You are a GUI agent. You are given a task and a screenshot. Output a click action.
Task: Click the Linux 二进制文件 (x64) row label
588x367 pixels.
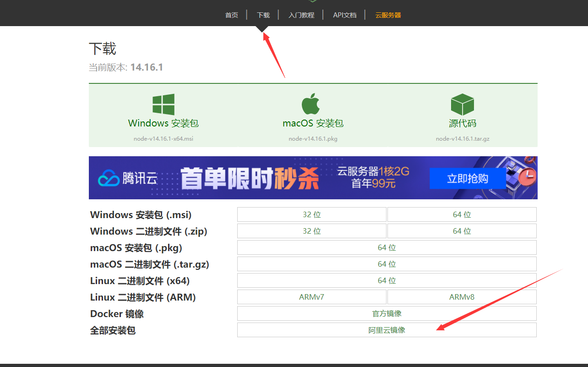[140, 281]
